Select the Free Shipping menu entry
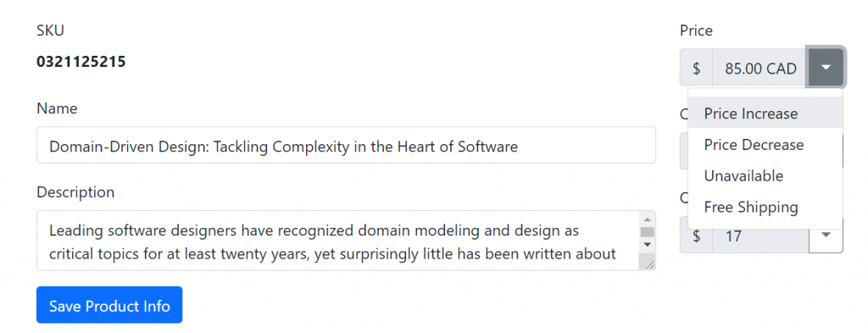The width and height of the screenshot is (868, 333). (x=765, y=208)
